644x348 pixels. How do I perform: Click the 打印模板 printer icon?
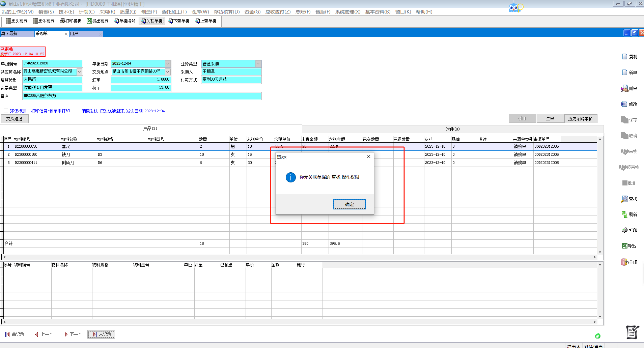tap(62, 21)
